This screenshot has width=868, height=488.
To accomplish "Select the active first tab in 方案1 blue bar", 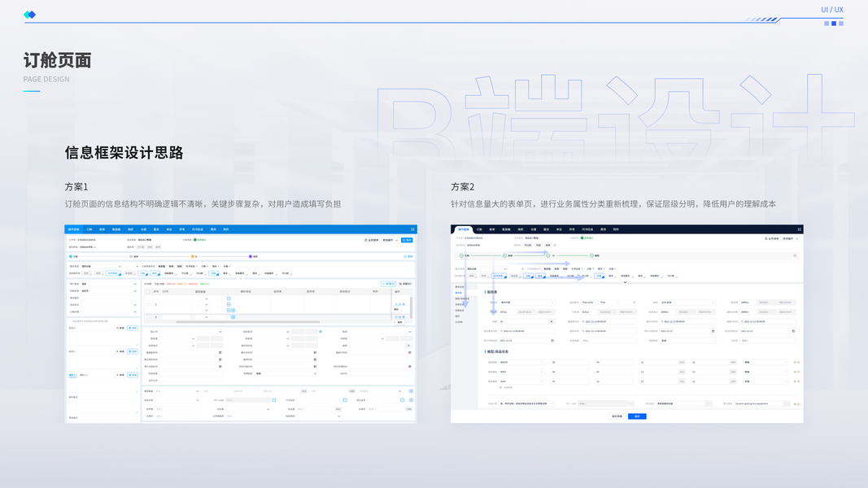I will (74, 229).
